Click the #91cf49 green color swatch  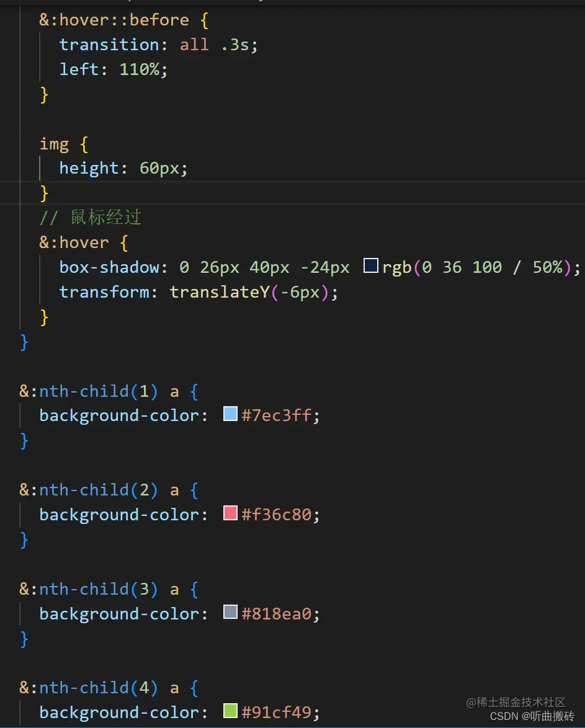[230, 711]
